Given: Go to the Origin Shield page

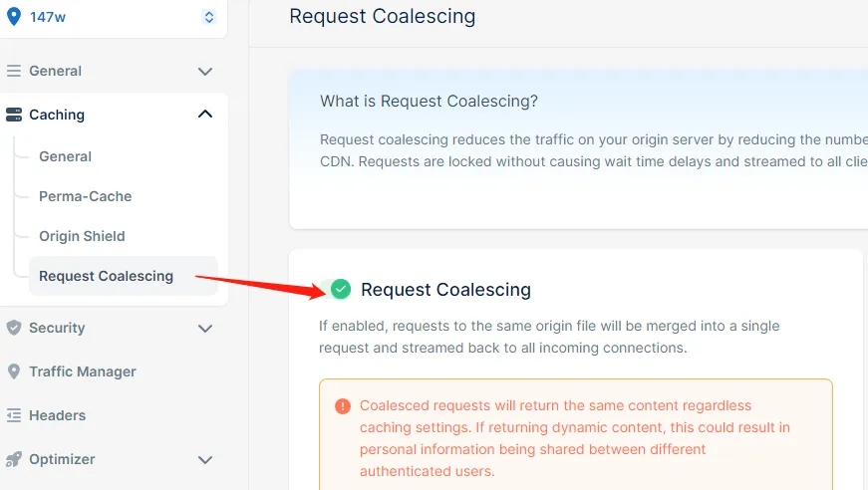Looking at the screenshot, I should (x=82, y=236).
